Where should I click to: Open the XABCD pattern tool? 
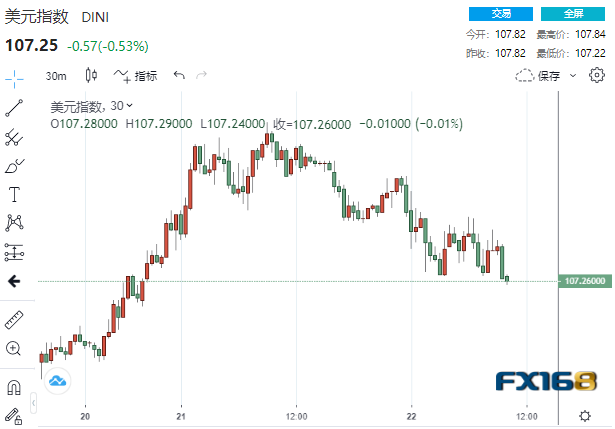click(14, 222)
